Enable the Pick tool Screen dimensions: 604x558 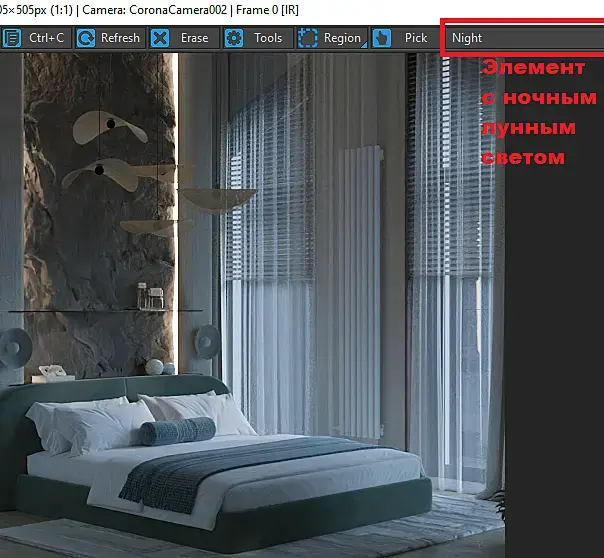coord(405,38)
